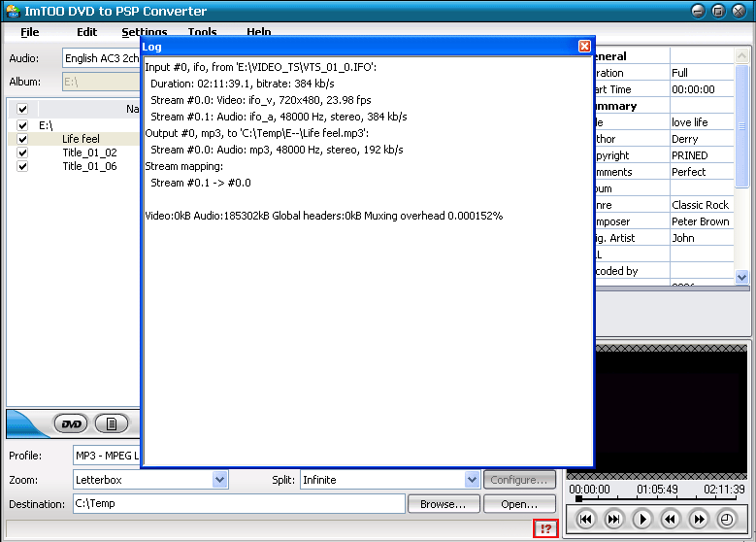Click the 'Perfect' comments value

coord(688,172)
